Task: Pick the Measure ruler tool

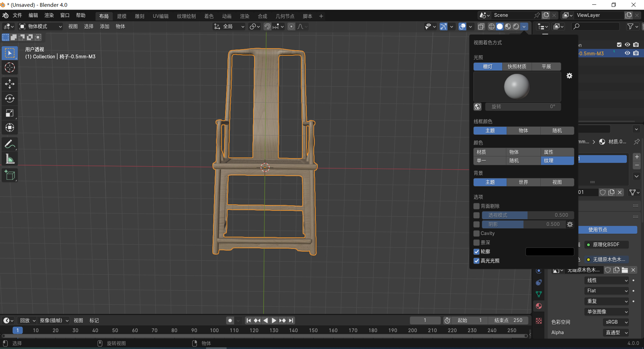Action: (x=10, y=159)
